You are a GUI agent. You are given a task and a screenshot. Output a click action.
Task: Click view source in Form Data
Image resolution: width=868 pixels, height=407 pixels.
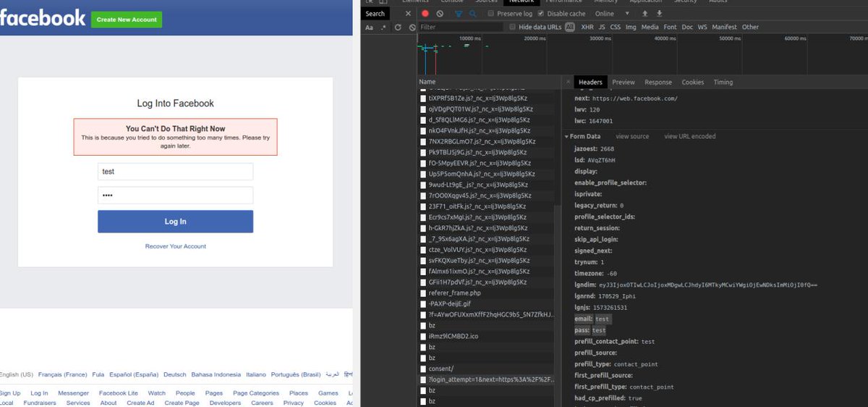[632, 136]
